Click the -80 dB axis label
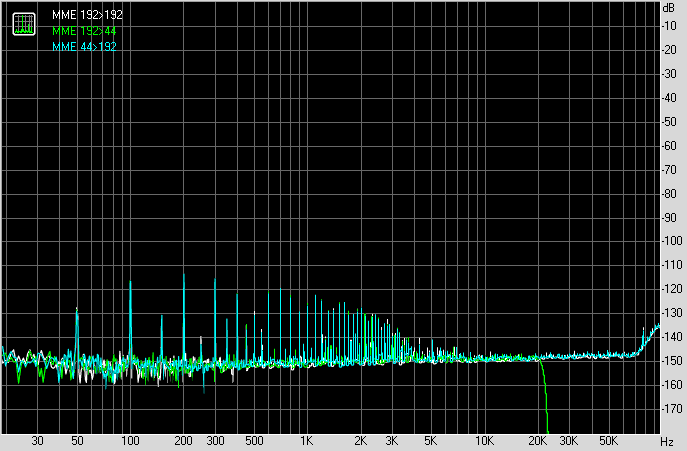The image size is (687, 451). pos(670,193)
